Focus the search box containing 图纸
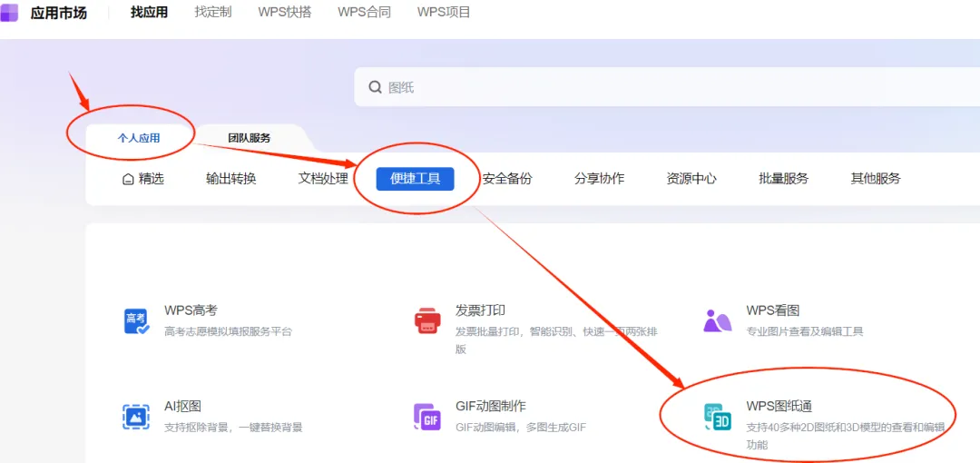The image size is (980, 463). click(x=667, y=87)
